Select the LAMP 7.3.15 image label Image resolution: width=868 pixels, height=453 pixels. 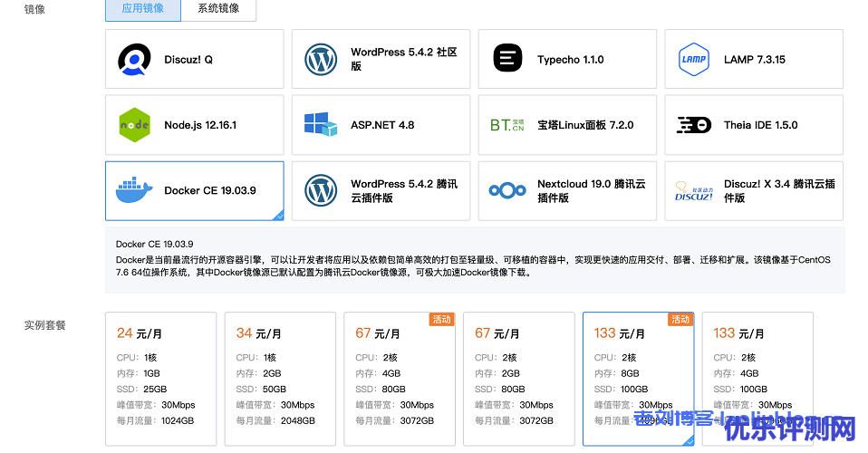[755, 60]
